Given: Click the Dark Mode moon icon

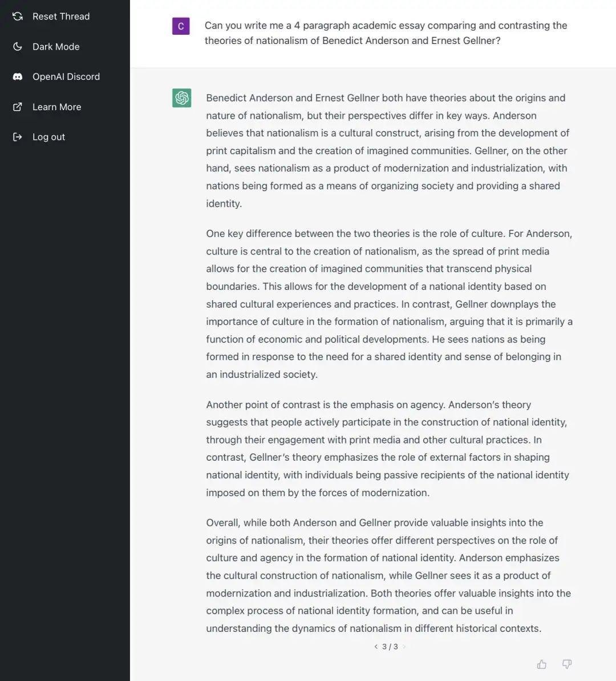Looking at the screenshot, I should [18, 47].
